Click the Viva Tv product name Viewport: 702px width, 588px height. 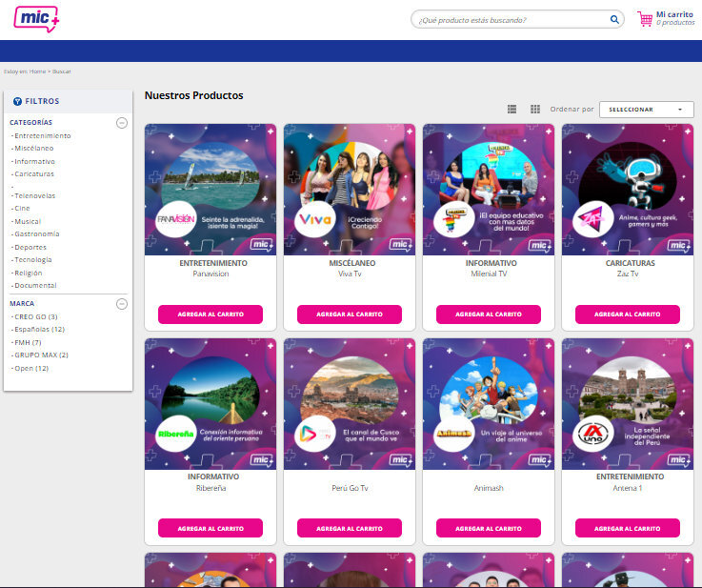click(x=350, y=274)
